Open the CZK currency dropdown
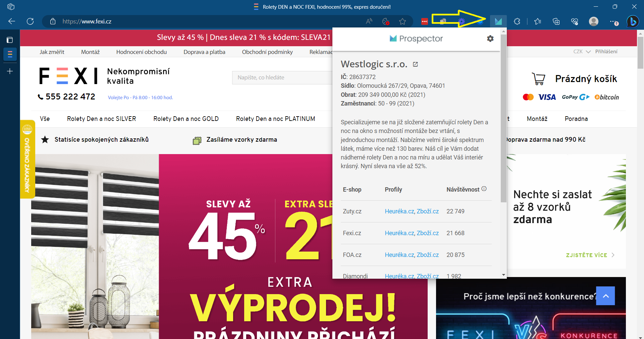The height and width of the screenshot is (339, 644). pos(582,52)
